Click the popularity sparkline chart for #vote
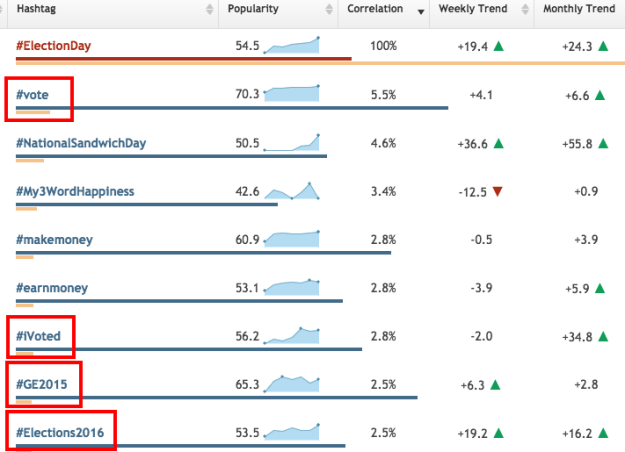Screen dimensions: 625x452 291,94
